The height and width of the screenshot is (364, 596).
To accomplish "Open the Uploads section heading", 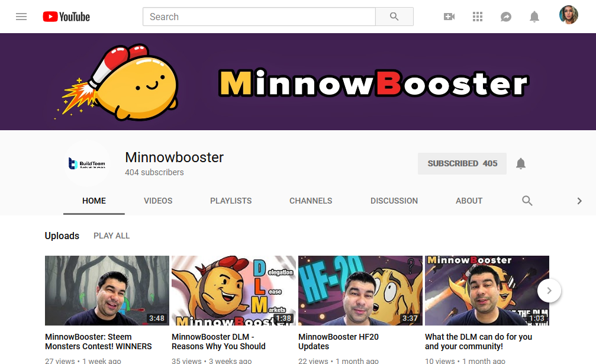I will 62,236.
